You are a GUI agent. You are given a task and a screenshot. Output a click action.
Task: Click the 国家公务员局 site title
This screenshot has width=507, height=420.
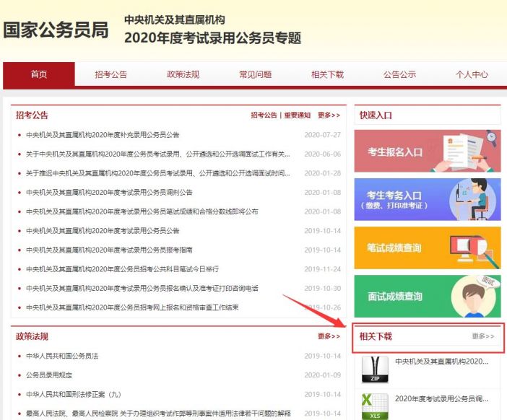click(x=56, y=30)
